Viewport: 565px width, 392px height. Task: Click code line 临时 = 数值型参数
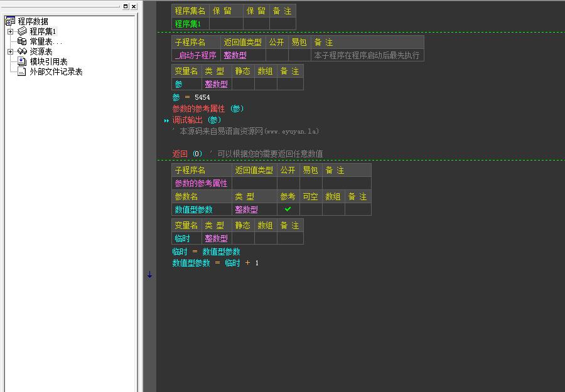pyautogui.click(x=206, y=252)
